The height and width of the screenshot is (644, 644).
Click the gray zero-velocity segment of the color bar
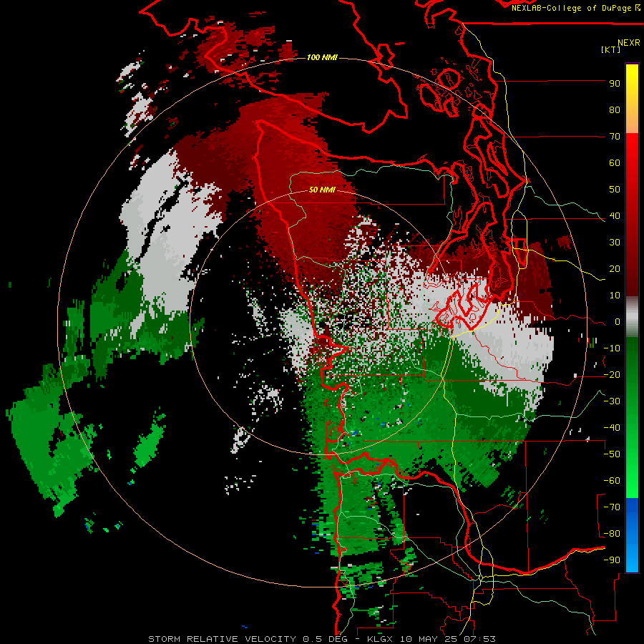[632, 317]
